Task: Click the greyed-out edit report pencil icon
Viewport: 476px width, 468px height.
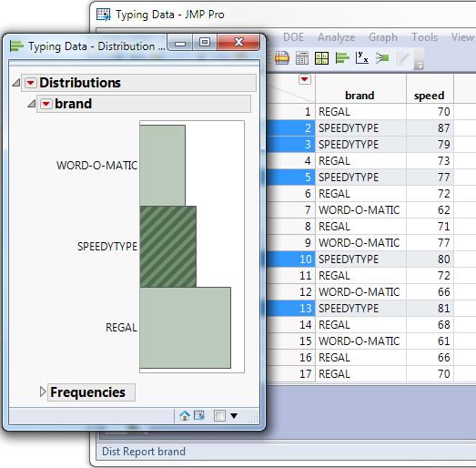Action: pos(403,58)
